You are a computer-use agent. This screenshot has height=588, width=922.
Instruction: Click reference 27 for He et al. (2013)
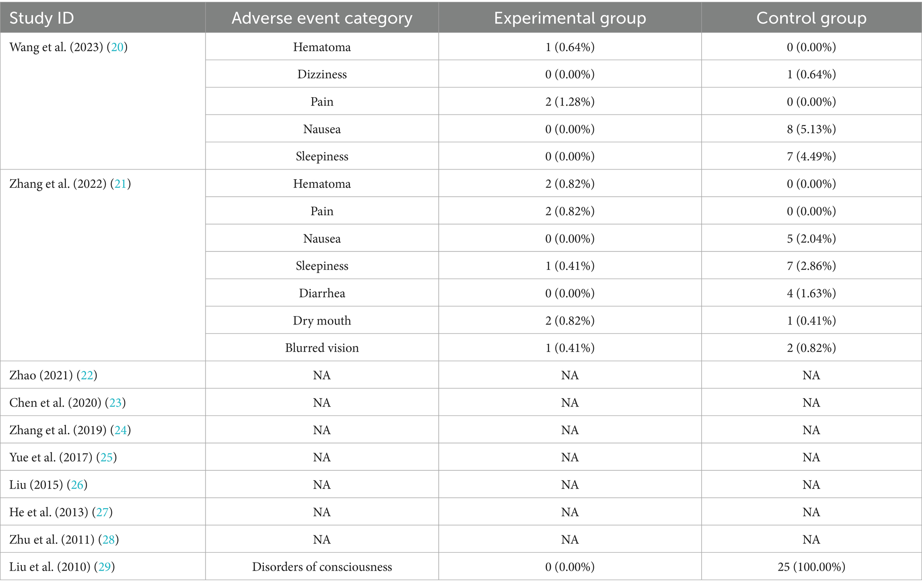click(x=102, y=512)
